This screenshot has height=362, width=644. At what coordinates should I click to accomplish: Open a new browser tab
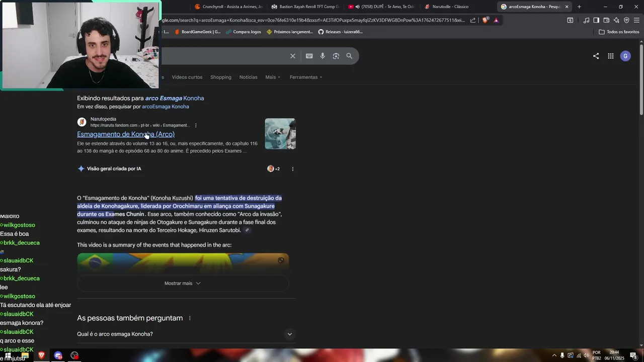[579, 7]
